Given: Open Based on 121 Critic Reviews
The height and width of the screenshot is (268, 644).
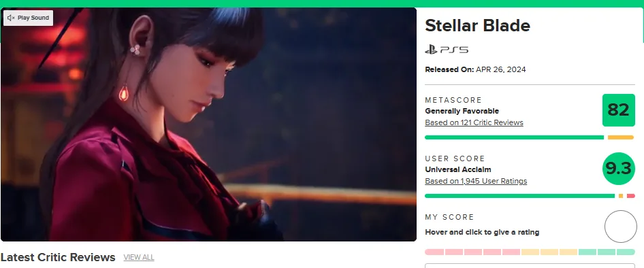Looking at the screenshot, I should pyautogui.click(x=474, y=122).
